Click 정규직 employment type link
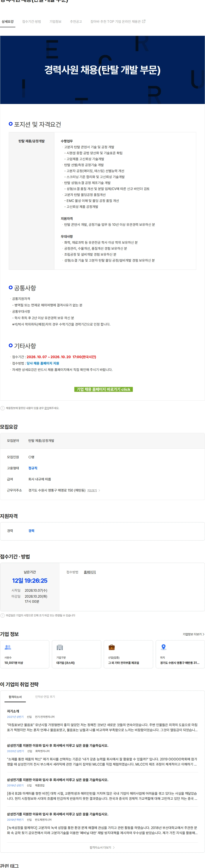This screenshot has width=205, height=868. (x=33, y=468)
